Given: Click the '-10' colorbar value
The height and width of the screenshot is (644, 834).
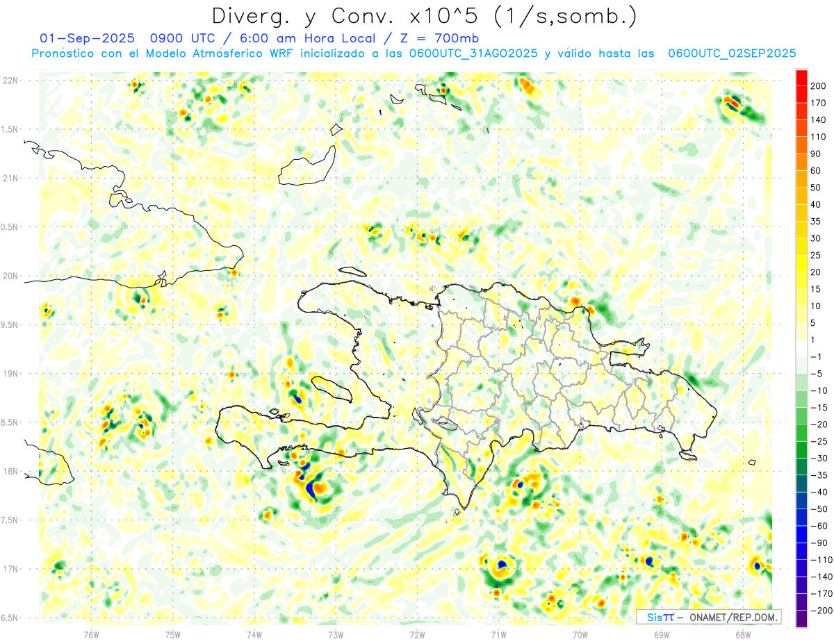Looking at the screenshot, I should pos(820,390).
